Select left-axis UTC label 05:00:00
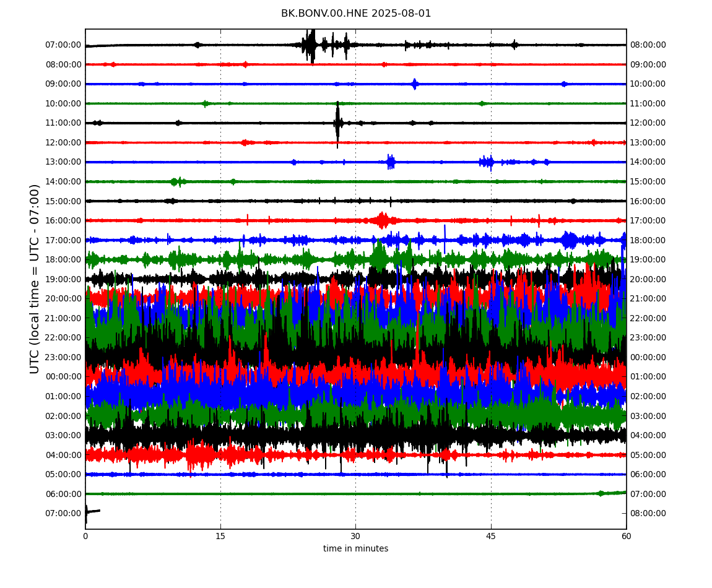 coord(64,475)
